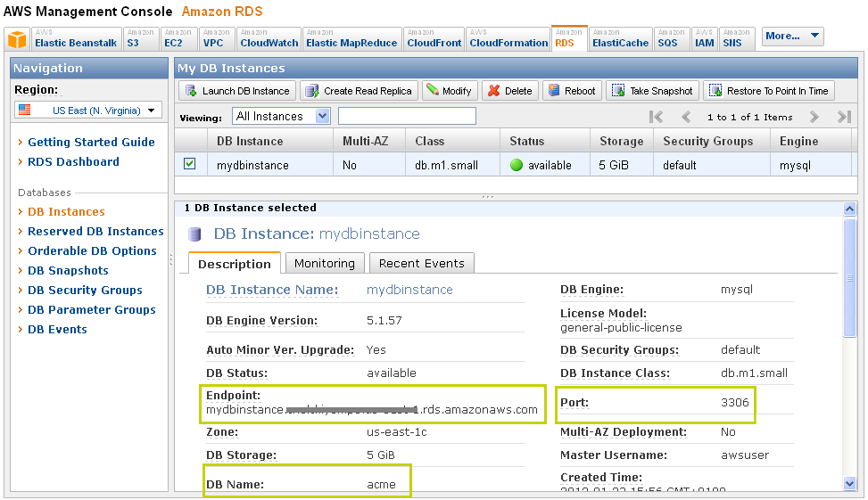The image size is (868, 500).
Task: View DB Snapshots
Action: (68, 270)
